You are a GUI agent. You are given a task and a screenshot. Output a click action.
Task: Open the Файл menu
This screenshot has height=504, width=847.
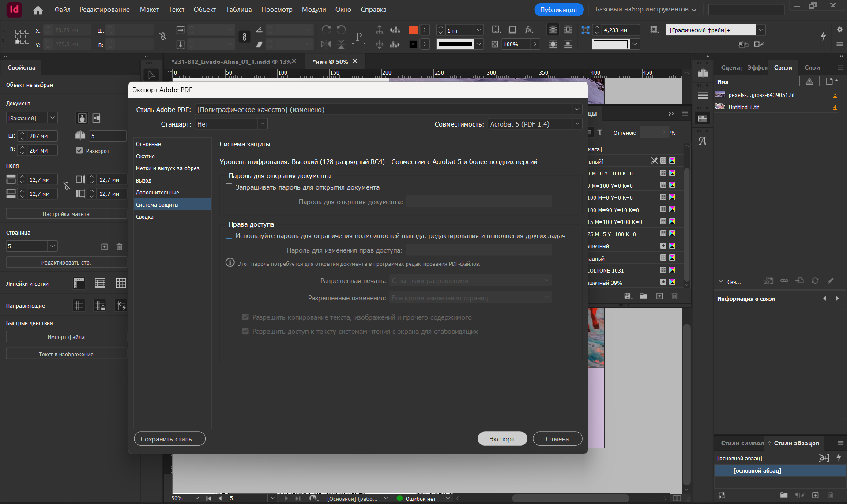tap(63, 10)
